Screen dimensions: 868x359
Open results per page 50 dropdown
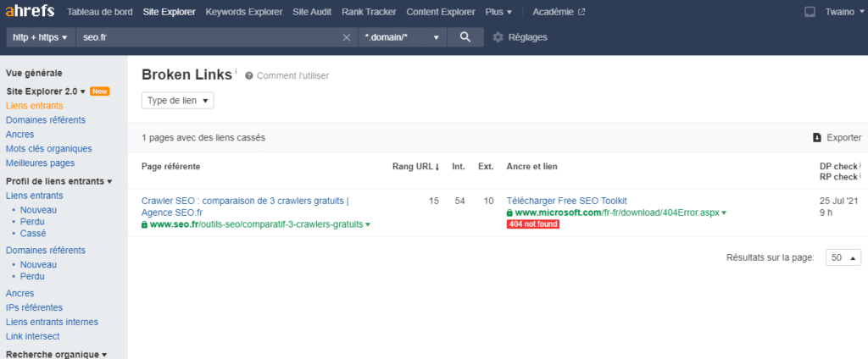(843, 257)
